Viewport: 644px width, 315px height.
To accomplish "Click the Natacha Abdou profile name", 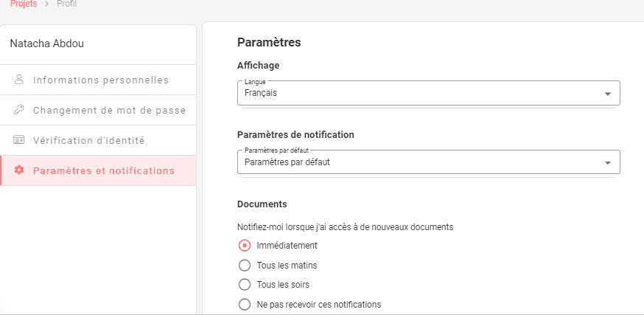I will pyautogui.click(x=47, y=44).
